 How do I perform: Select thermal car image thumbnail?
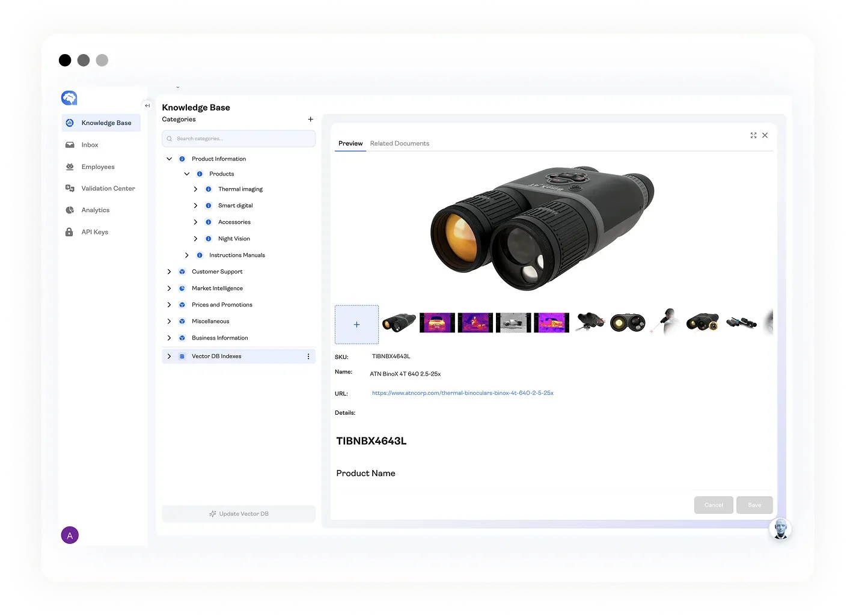[x=437, y=323]
